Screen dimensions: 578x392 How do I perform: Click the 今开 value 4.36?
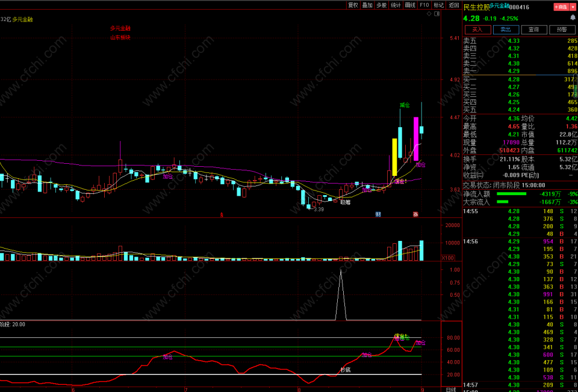tap(514, 119)
